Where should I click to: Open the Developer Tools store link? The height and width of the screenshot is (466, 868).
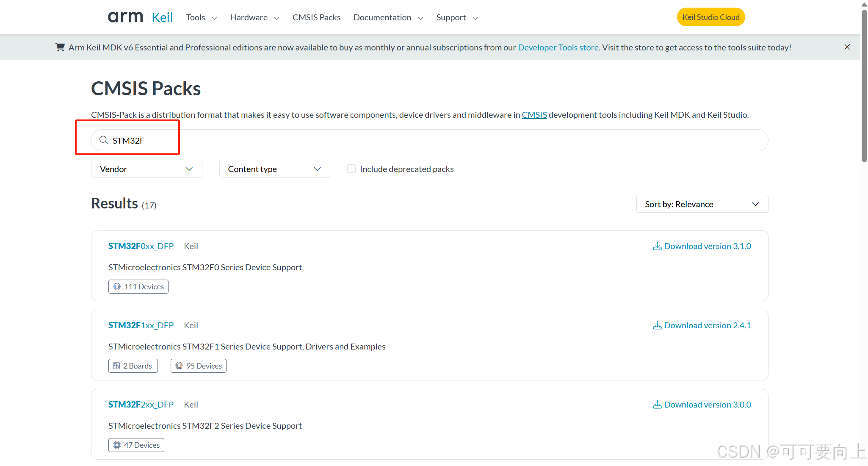pyautogui.click(x=558, y=47)
